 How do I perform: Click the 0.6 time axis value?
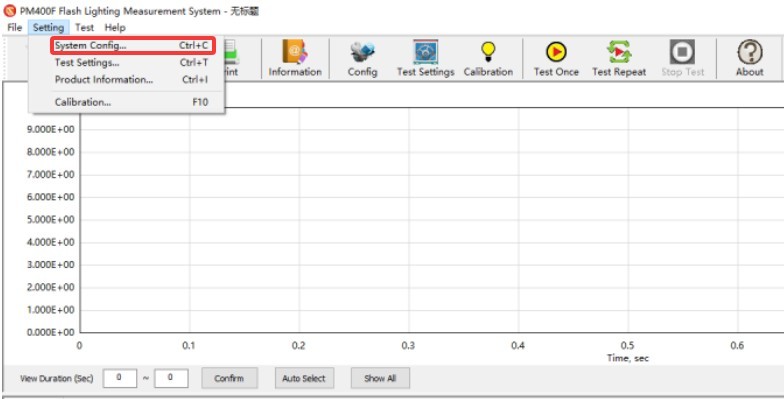tap(737, 346)
